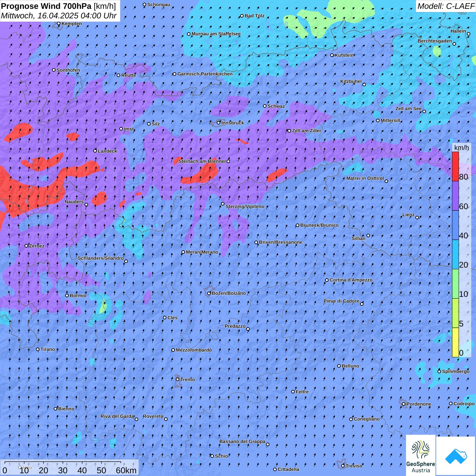Click the 'Tirano' label
This screenshot has width=476, height=476.
click(x=48, y=349)
